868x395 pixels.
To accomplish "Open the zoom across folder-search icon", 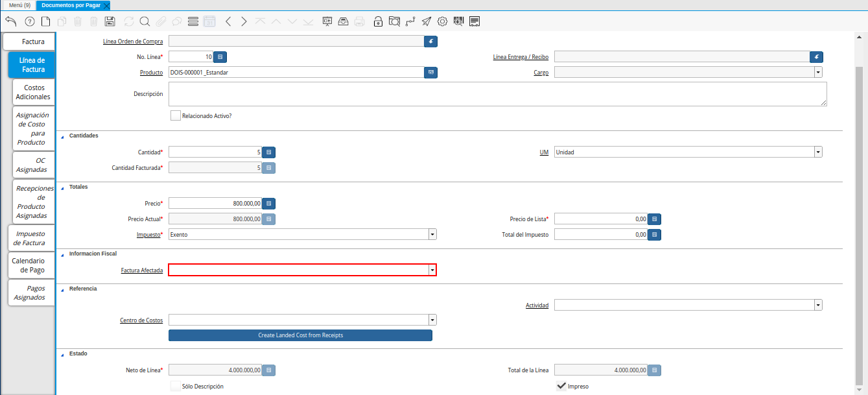I will (x=394, y=21).
